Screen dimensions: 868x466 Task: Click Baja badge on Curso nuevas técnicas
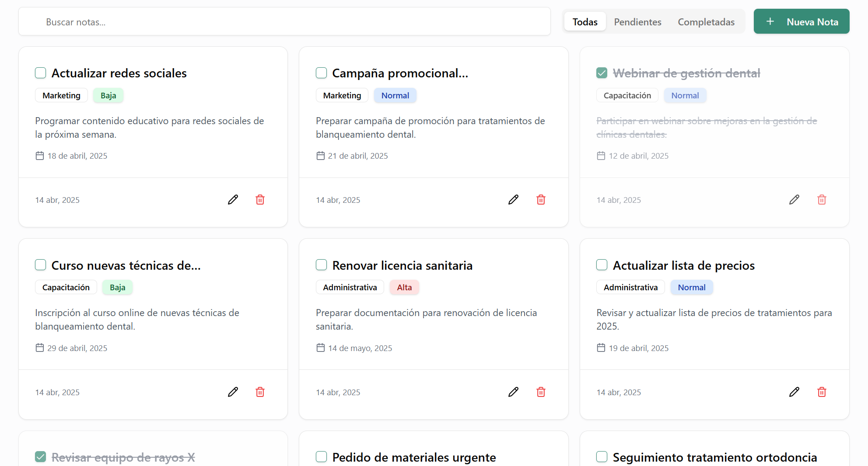[x=118, y=287]
